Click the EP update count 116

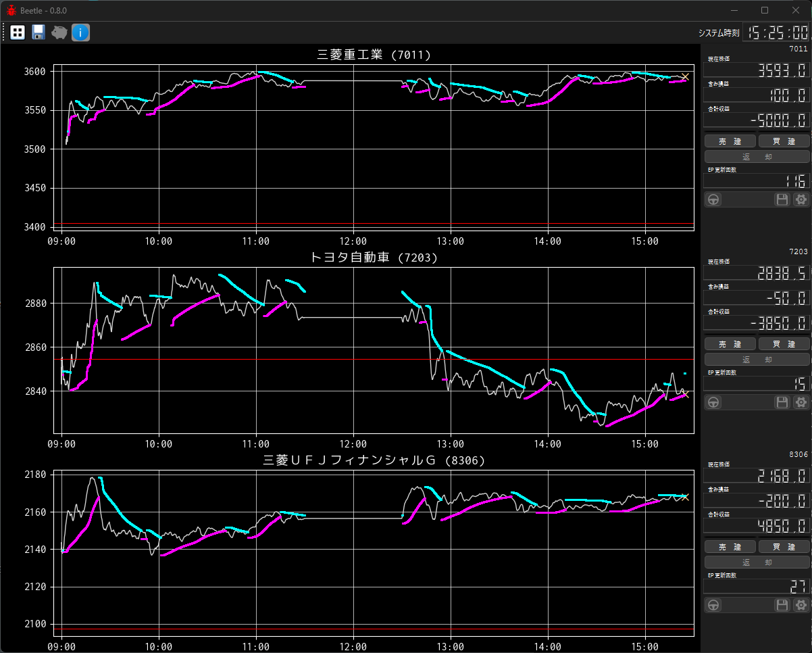click(757, 181)
